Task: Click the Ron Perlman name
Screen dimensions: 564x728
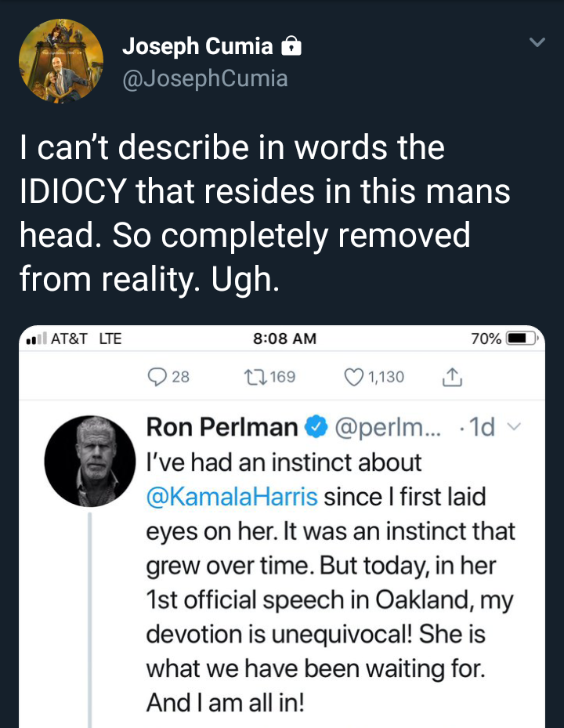Action: (x=222, y=427)
